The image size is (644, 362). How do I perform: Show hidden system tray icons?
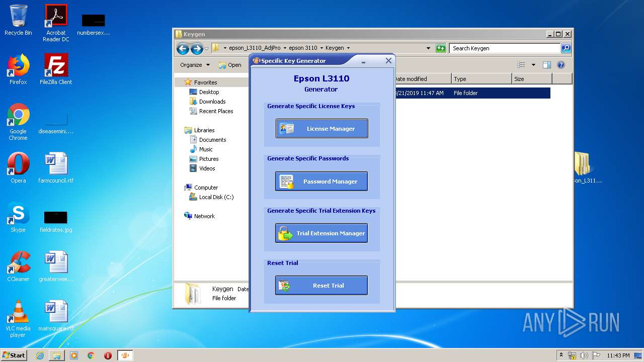tap(561, 355)
